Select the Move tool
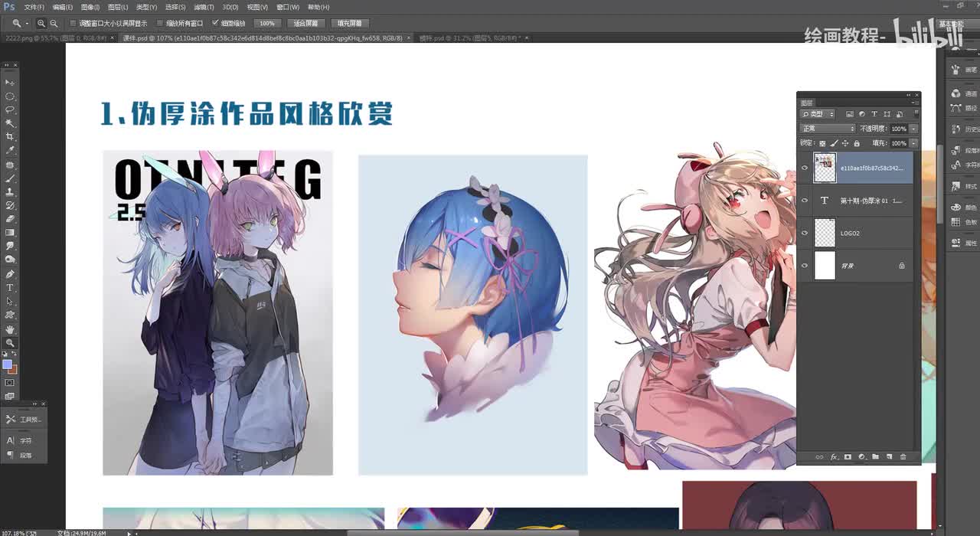980x536 pixels. (x=10, y=82)
